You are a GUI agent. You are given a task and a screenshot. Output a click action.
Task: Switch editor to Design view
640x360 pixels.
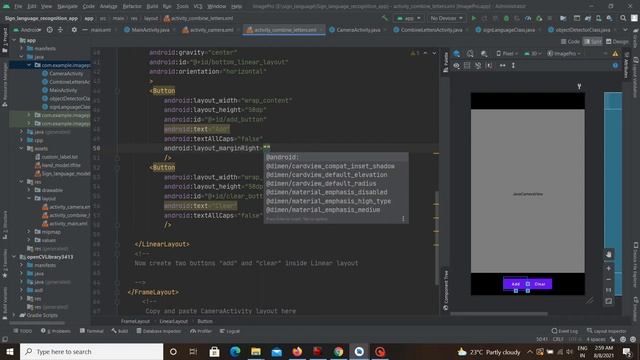coord(617,42)
